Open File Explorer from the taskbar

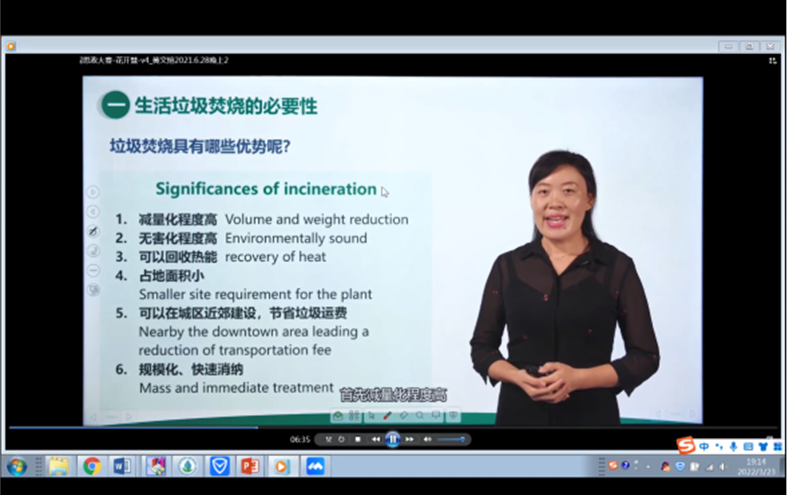click(59, 466)
